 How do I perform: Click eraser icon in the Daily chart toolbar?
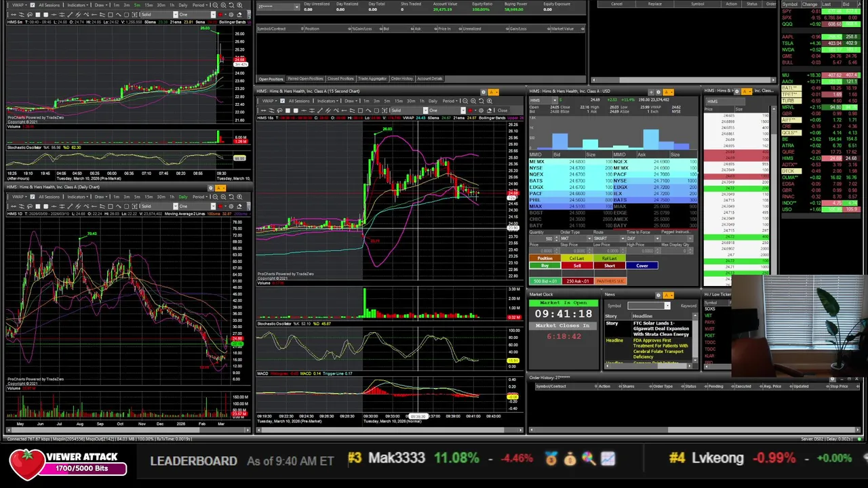pyautogui.click(x=239, y=207)
